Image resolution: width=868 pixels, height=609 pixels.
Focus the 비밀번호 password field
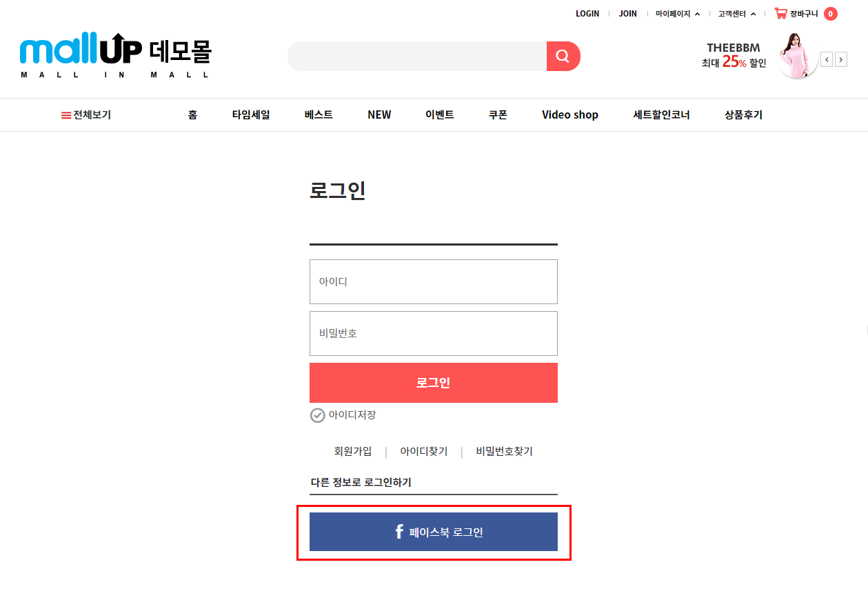[x=434, y=333]
